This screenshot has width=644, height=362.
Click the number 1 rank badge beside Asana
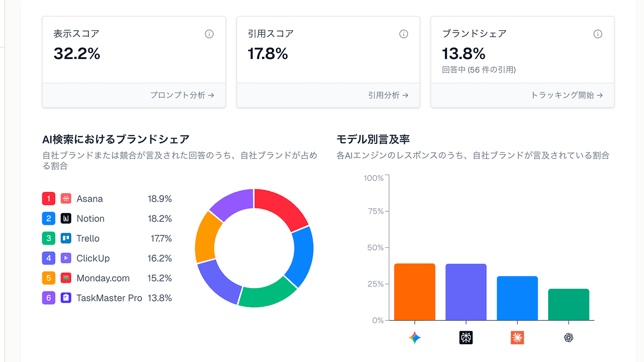click(49, 198)
